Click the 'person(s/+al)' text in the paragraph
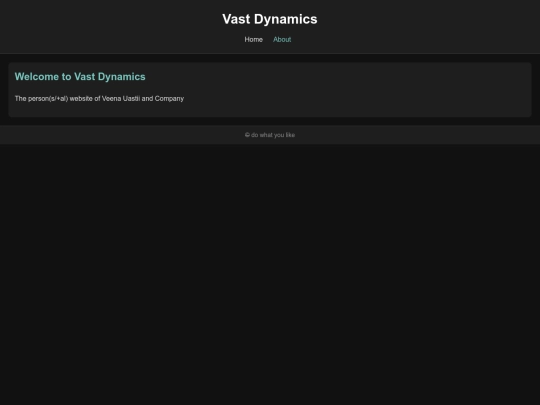540x405 pixels. 48,98
